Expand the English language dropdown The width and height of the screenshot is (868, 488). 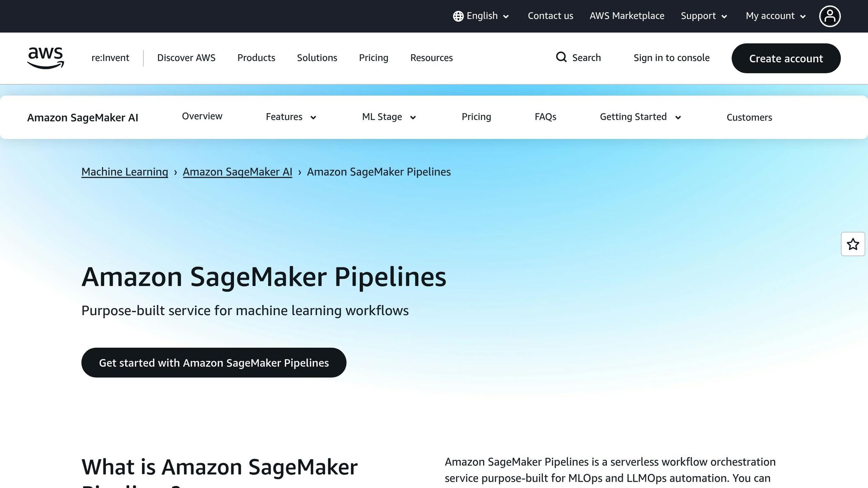482,16
